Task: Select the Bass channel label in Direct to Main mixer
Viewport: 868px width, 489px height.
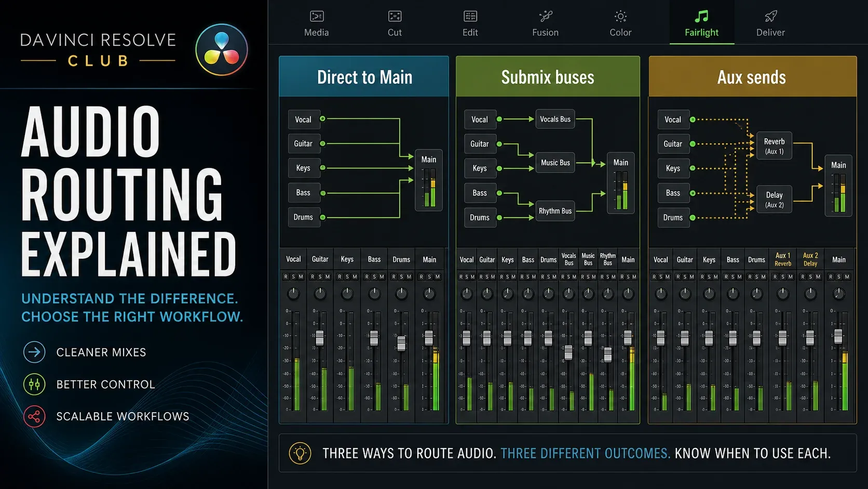Action: [374, 259]
